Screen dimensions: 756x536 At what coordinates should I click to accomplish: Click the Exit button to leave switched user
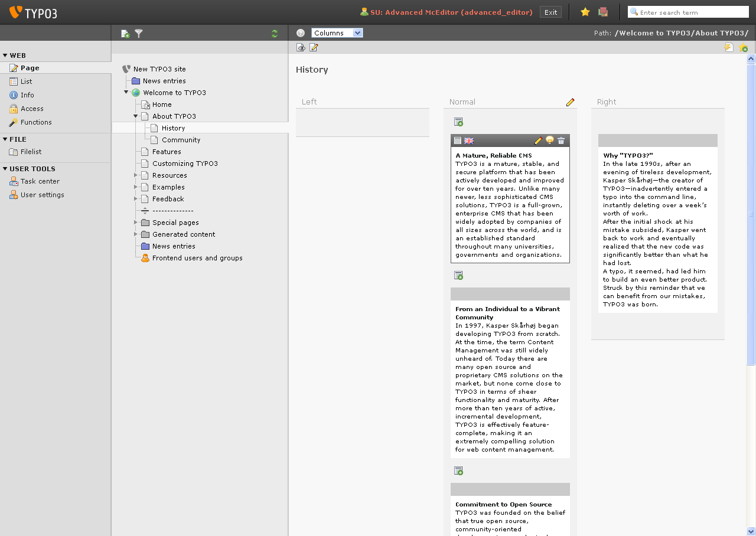click(550, 12)
